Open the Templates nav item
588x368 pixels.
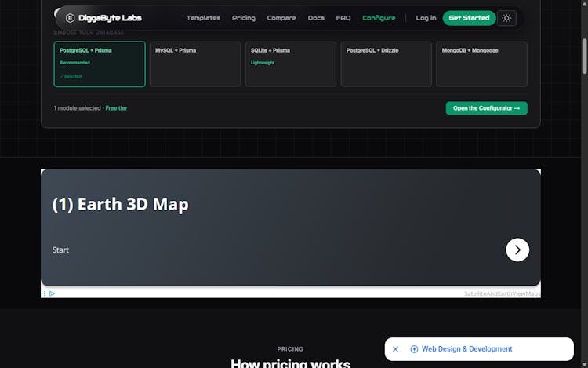point(203,18)
